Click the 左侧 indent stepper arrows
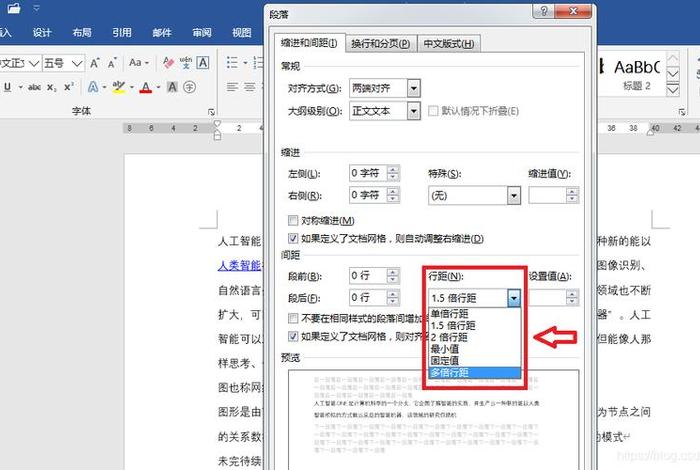Viewport: 700px width, 470px height. (393, 173)
